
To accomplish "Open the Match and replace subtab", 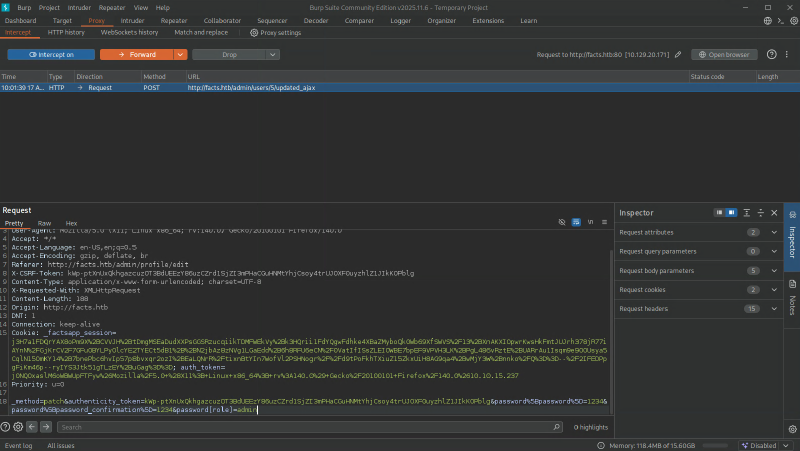I will tap(201, 32).
